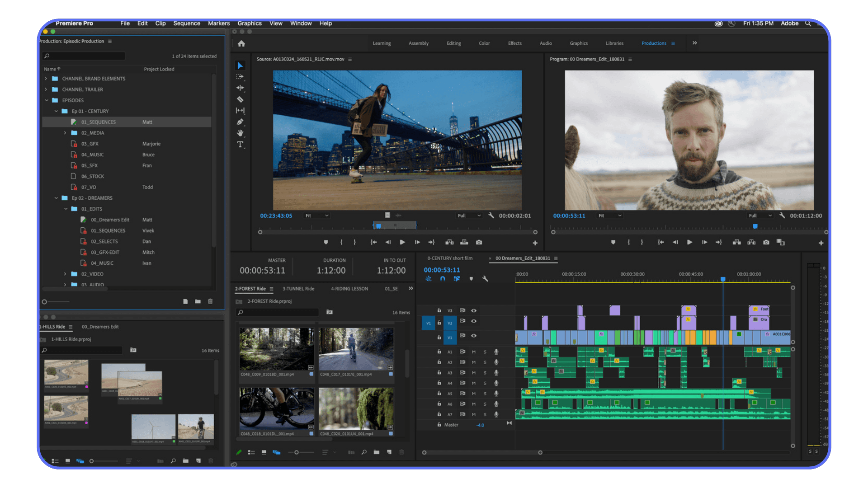
Task: Expand the 02_VIDEO folder
Action: [x=65, y=274]
